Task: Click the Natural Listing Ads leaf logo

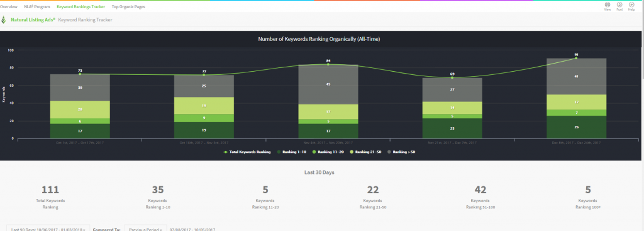Action: (4, 20)
